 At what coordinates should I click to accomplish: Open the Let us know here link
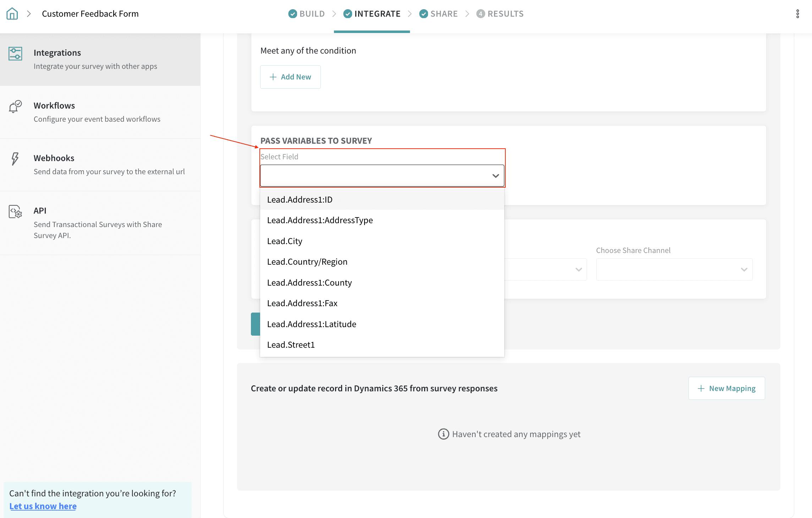coord(43,506)
